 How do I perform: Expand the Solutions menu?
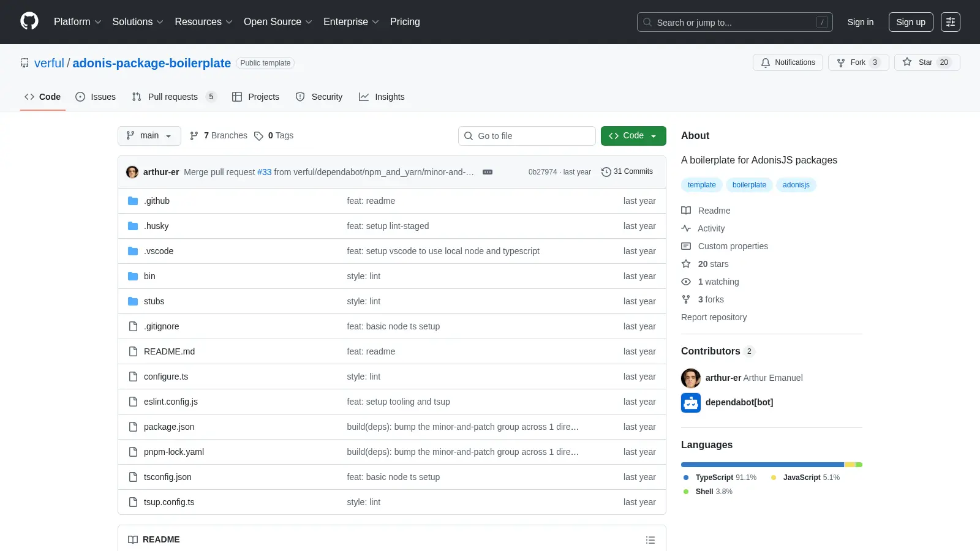pyautogui.click(x=138, y=22)
